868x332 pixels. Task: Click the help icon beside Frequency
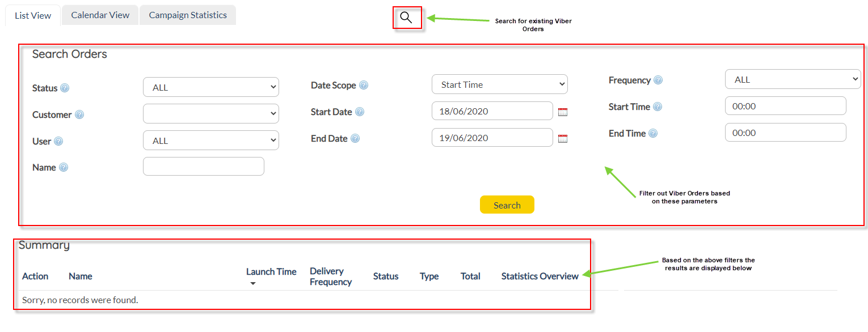pos(658,80)
